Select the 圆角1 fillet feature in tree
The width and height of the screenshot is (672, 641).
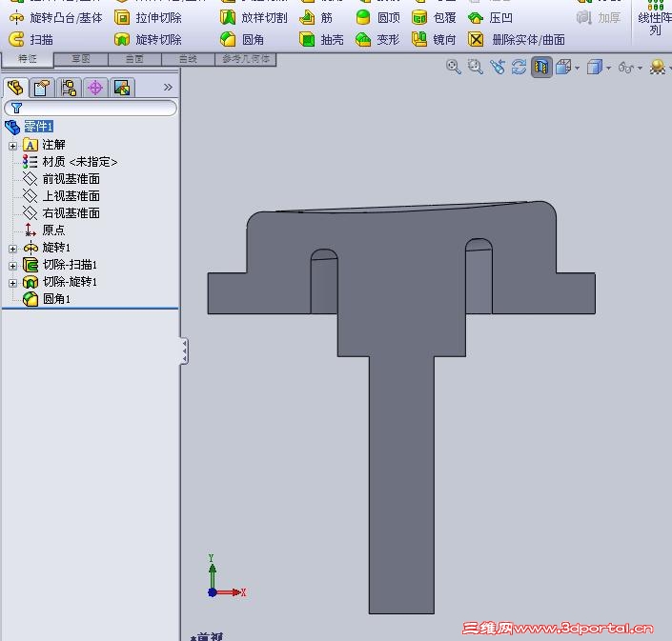point(47,299)
